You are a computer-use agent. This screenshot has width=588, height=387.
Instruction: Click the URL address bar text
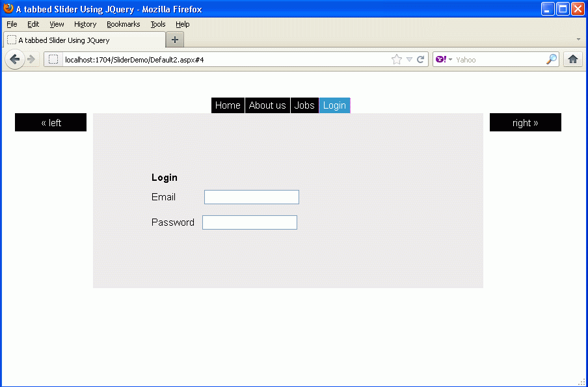point(134,60)
